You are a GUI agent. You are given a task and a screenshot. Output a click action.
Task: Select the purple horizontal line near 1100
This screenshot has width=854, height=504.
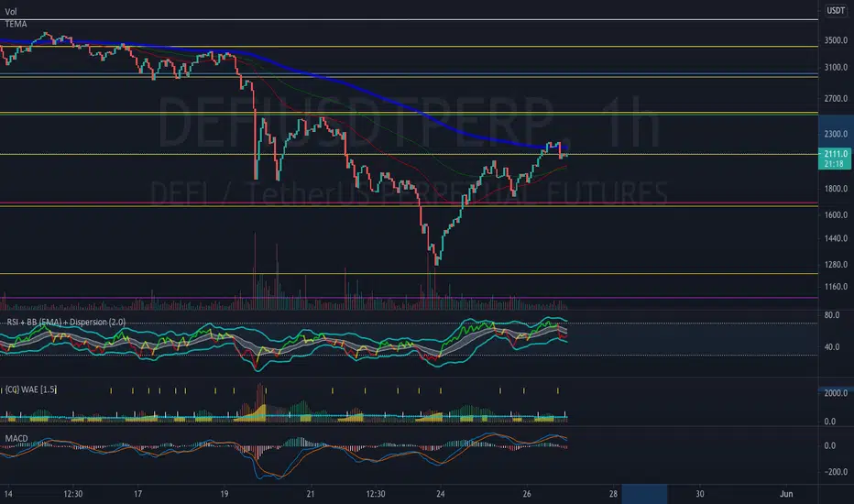click(409, 298)
